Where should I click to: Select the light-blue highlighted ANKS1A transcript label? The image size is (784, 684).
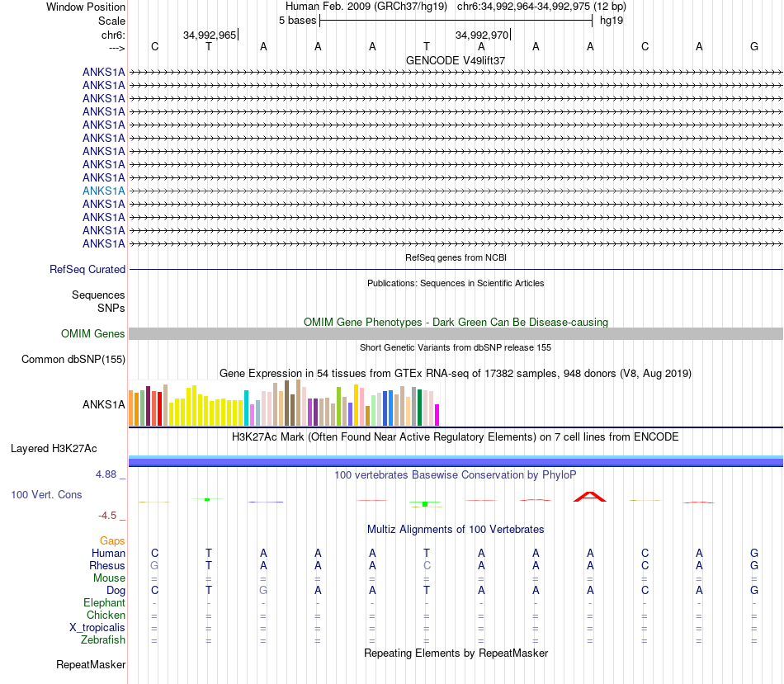(x=103, y=191)
